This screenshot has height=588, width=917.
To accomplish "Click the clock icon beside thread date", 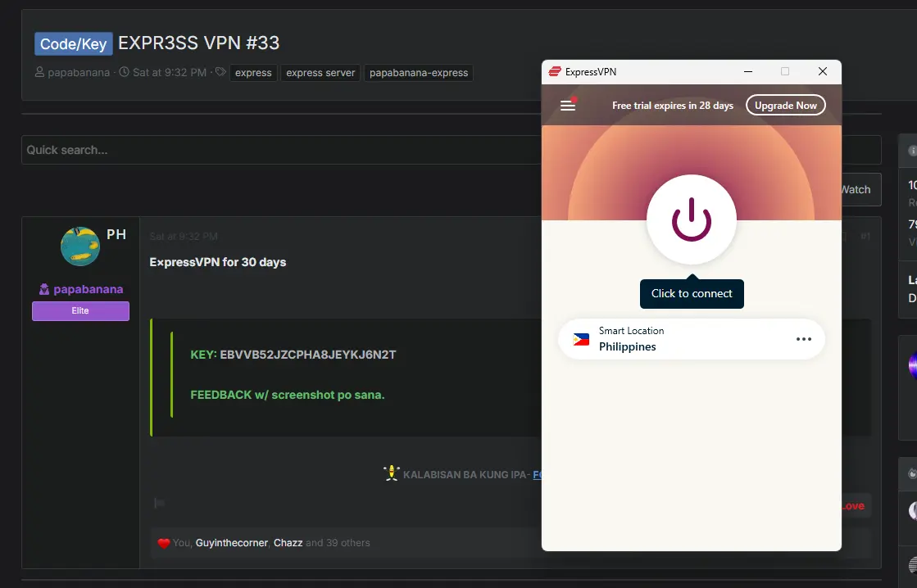I will (124, 72).
